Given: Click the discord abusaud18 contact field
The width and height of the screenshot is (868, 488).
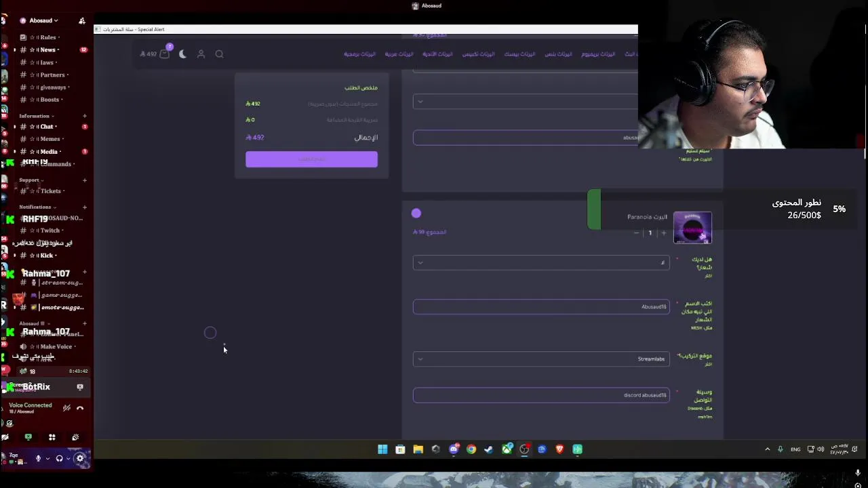Looking at the screenshot, I should (541, 395).
